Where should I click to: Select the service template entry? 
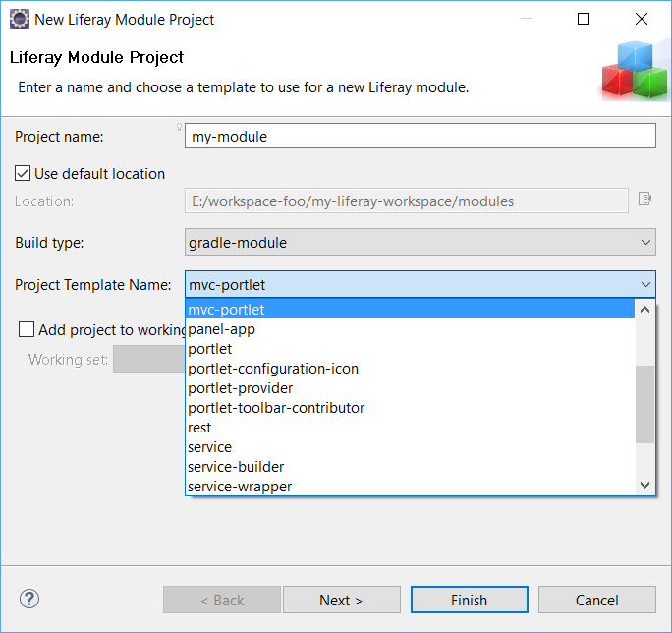tap(411, 447)
